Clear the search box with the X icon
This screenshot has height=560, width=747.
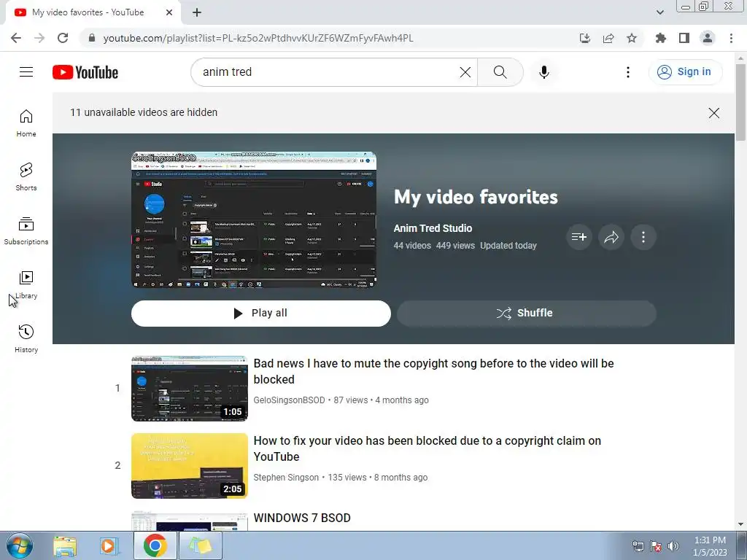point(465,72)
